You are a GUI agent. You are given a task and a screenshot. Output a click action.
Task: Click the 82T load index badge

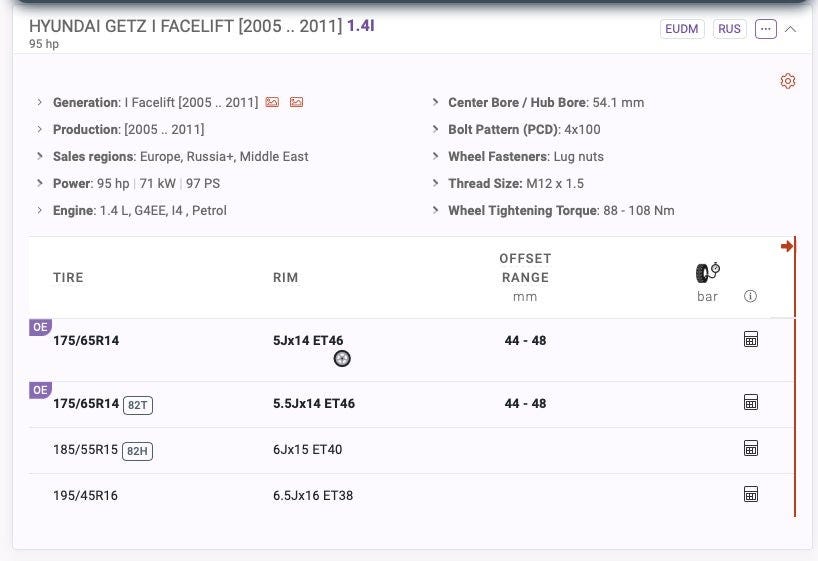tap(138, 405)
